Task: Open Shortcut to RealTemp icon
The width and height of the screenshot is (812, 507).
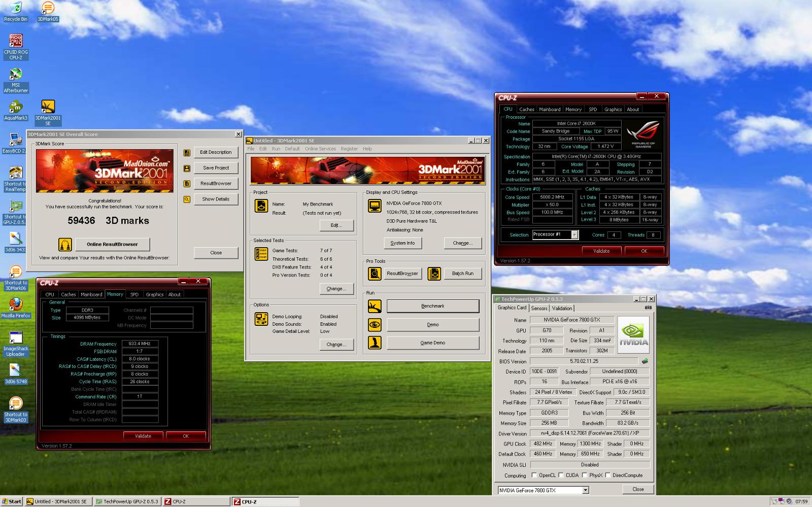Action: tap(15, 179)
